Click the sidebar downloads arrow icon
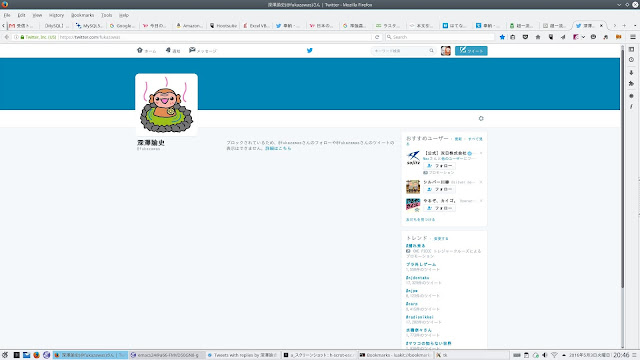The image size is (640, 360). (631, 73)
